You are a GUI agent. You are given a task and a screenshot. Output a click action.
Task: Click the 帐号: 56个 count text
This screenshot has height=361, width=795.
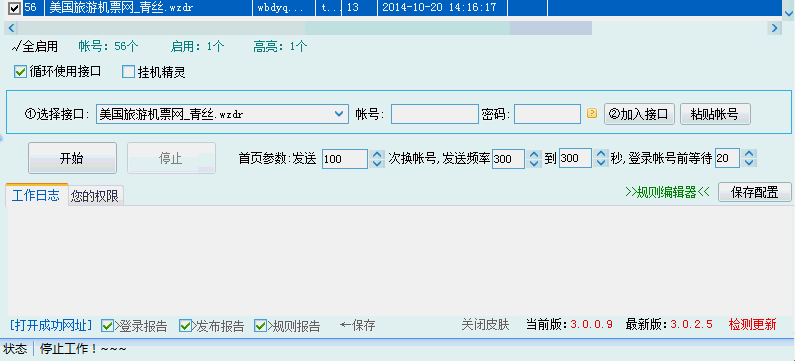click(x=108, y=47)
